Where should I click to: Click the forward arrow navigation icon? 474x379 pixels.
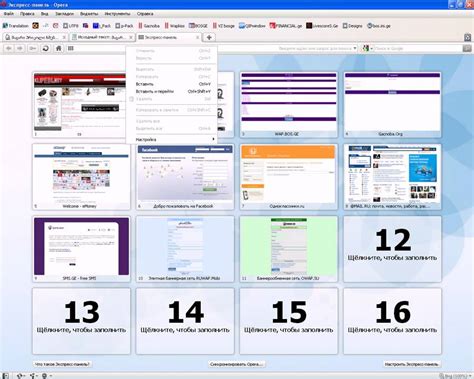coord(20,48)
